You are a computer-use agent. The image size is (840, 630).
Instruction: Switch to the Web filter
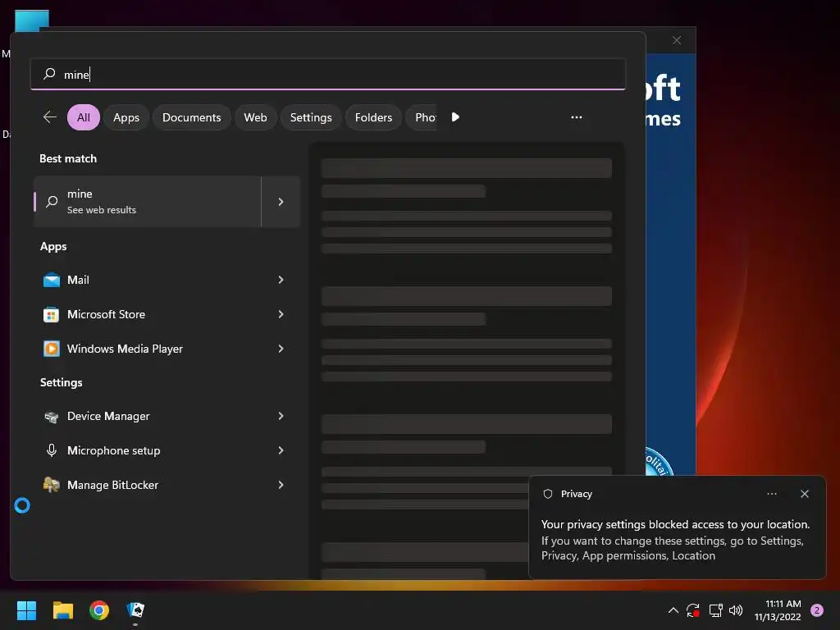coord(256,117)
